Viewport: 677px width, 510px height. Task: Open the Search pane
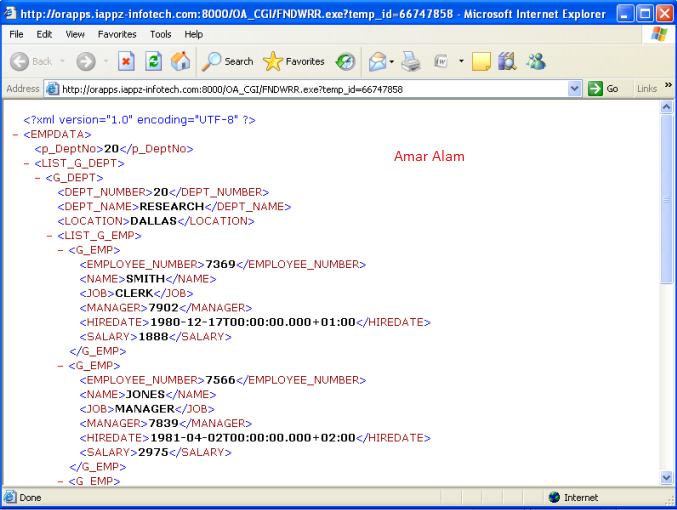(228, 61)
